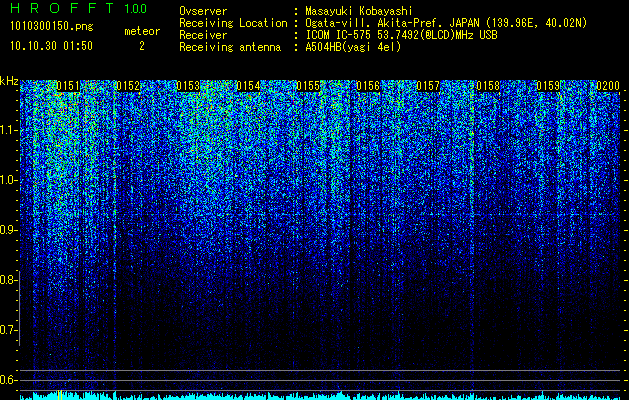Click the 0155 time marker
The image size is (629, 400).
point(308,86)
